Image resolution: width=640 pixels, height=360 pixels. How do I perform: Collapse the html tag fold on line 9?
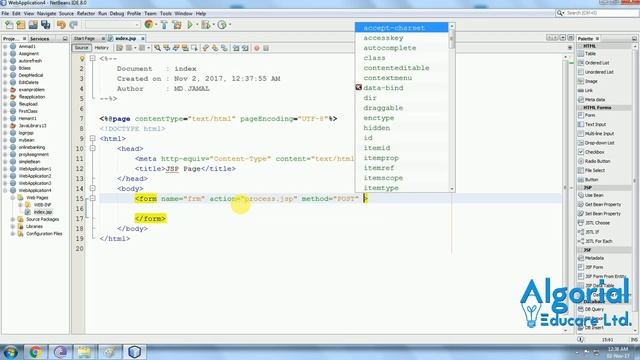(93, 138)
